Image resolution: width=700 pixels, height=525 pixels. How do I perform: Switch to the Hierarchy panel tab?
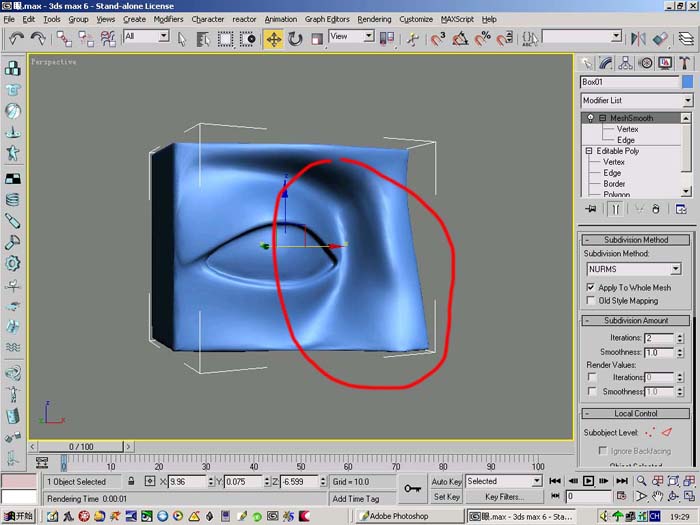(625, 63)
